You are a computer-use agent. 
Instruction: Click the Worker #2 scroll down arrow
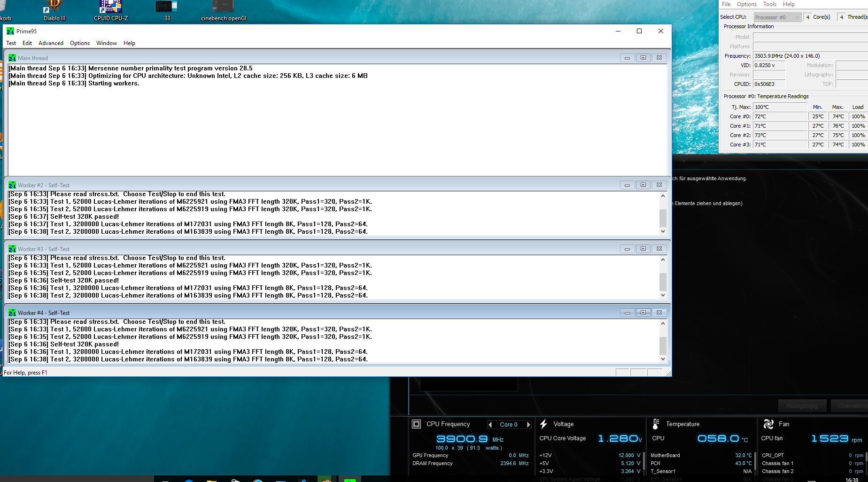663,231
